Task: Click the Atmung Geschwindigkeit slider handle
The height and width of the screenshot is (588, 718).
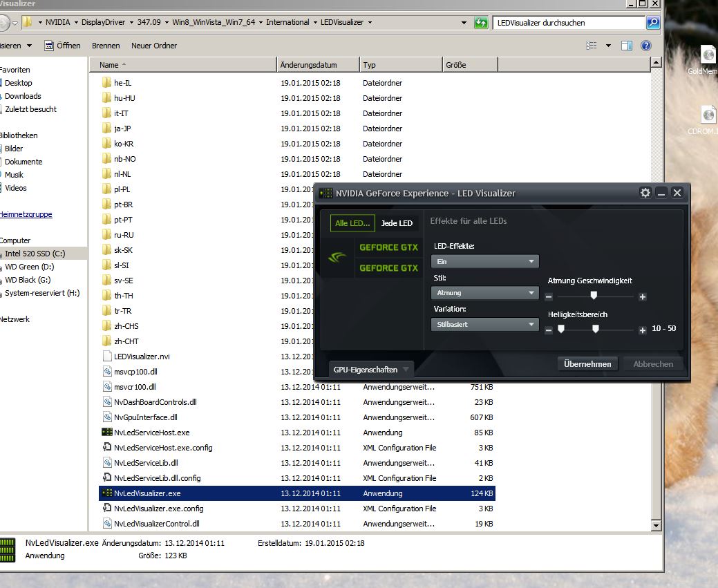Action: coord(594,295)
